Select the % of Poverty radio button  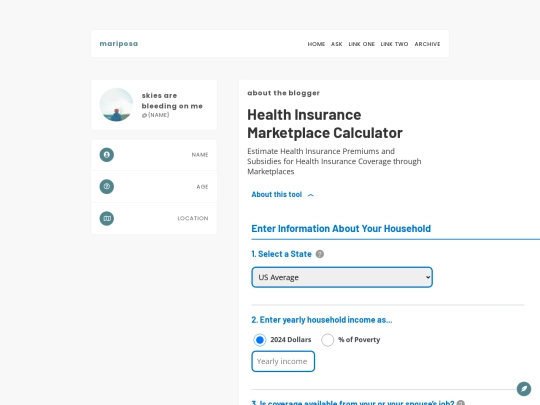(328, 340)
